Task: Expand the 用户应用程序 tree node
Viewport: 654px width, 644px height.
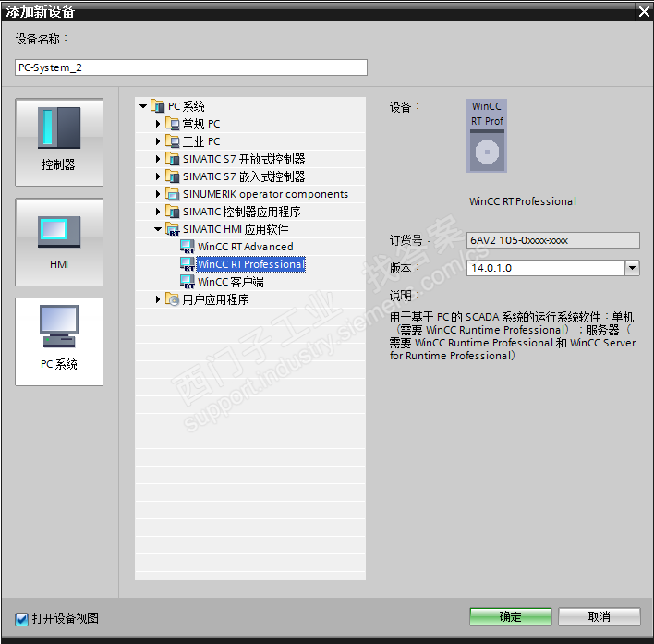Action: [x=158, y=298]
